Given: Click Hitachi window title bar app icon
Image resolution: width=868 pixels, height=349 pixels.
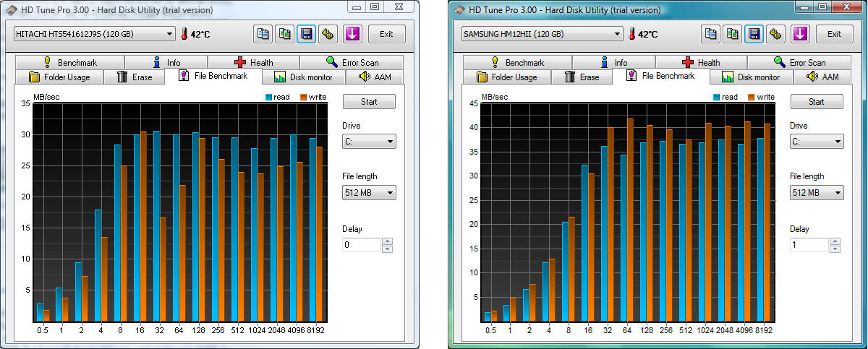Looking at the screenshot, I should coord(11,9).
